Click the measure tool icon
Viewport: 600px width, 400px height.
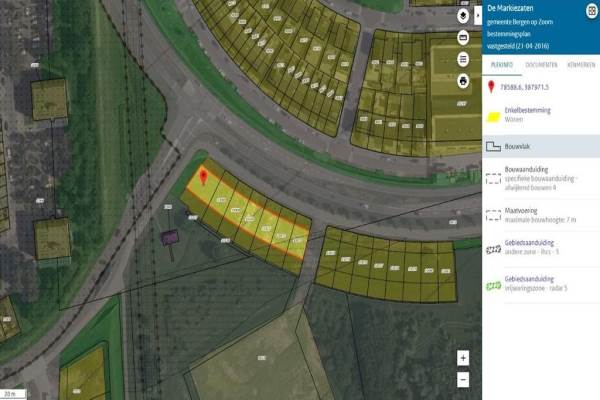pyautogui.click(x=463, y=38)
